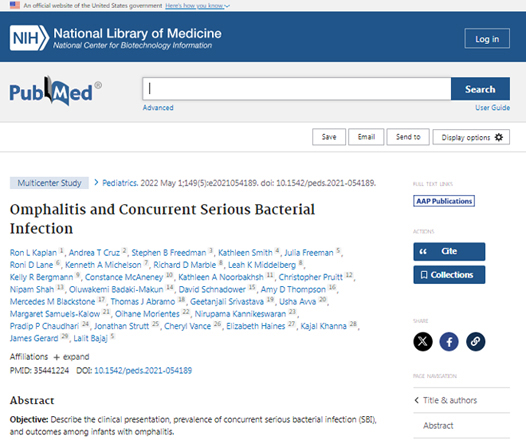Expand "Here's how you know" dropdown

[197, 6]
